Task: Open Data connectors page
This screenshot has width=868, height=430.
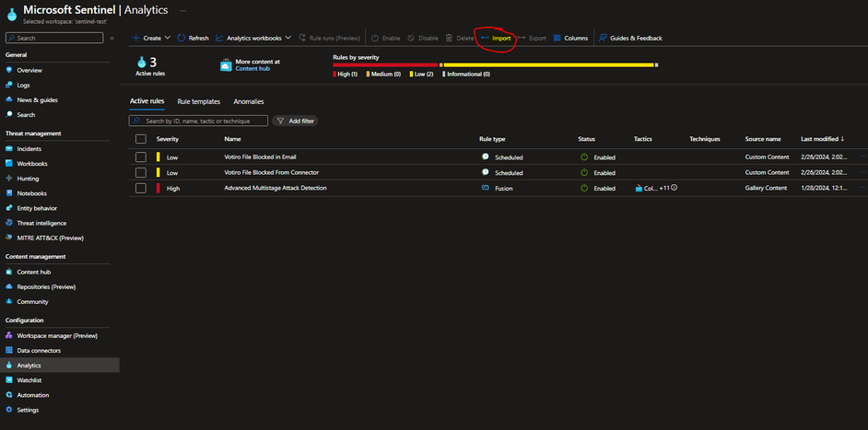Action: 39,351
